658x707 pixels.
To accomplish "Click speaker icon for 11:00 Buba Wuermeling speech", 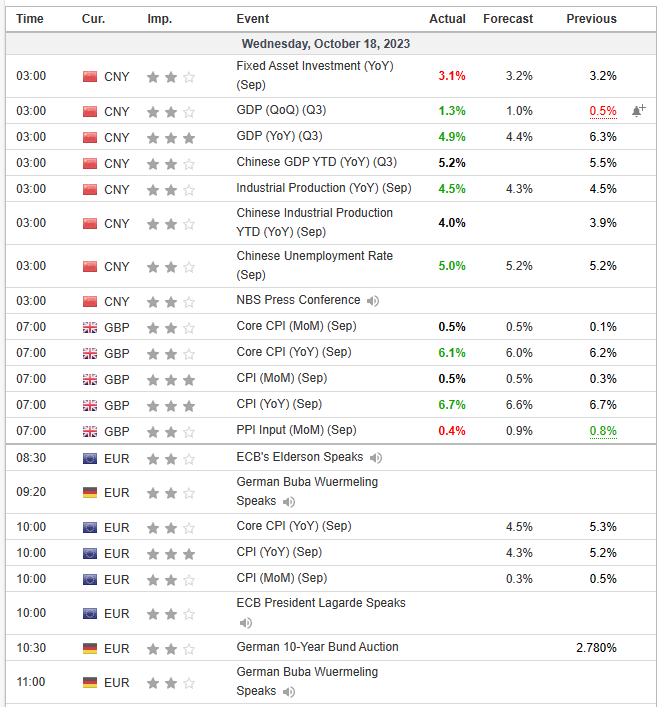I will pyautogui.click(x=289, y=692).
